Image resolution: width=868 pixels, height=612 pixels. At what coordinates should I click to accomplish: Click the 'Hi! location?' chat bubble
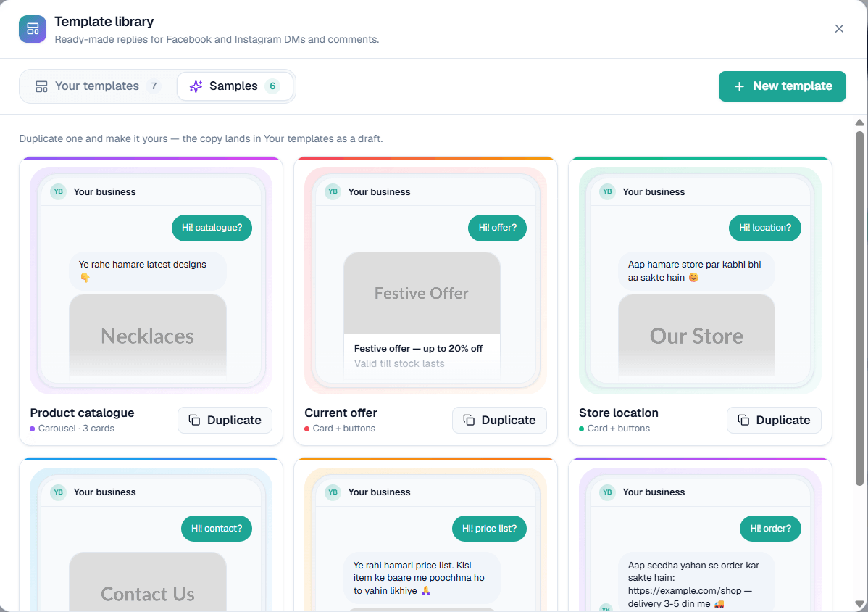coord(765,228)
